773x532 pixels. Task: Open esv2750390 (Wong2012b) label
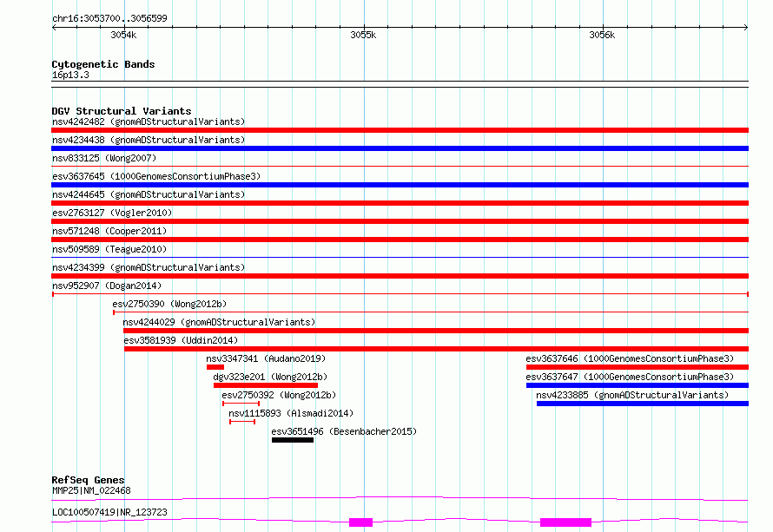[x=169, y=304]
